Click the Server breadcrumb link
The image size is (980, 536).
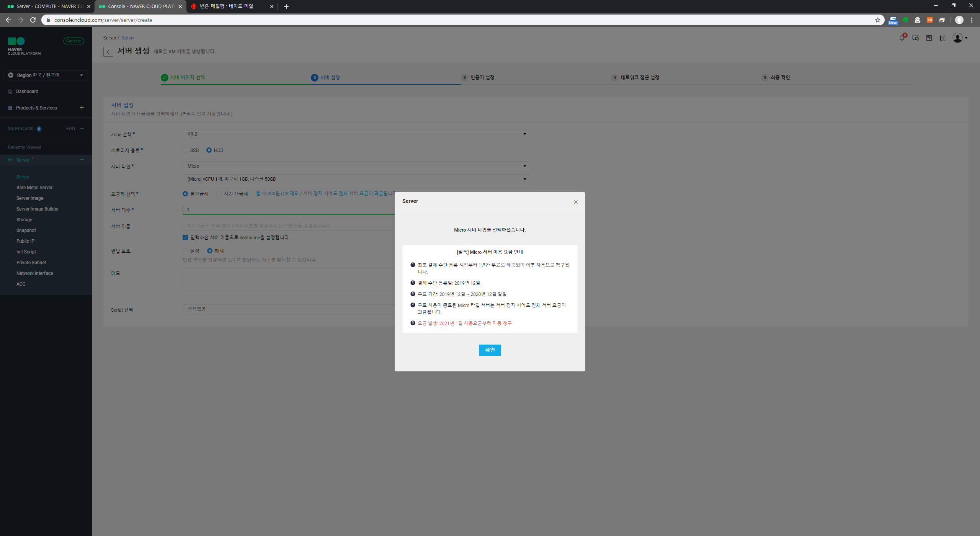tap(128, 38)
